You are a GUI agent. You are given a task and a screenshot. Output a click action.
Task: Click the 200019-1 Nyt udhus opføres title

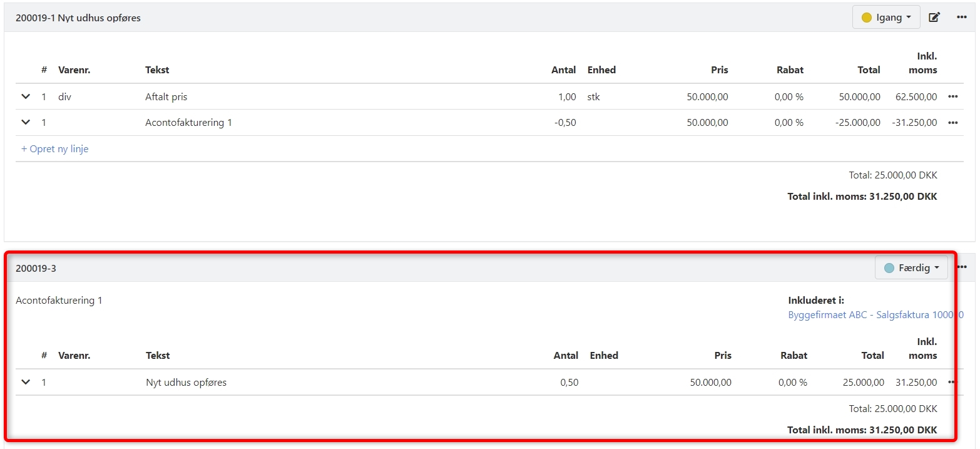tap(78, 18)
